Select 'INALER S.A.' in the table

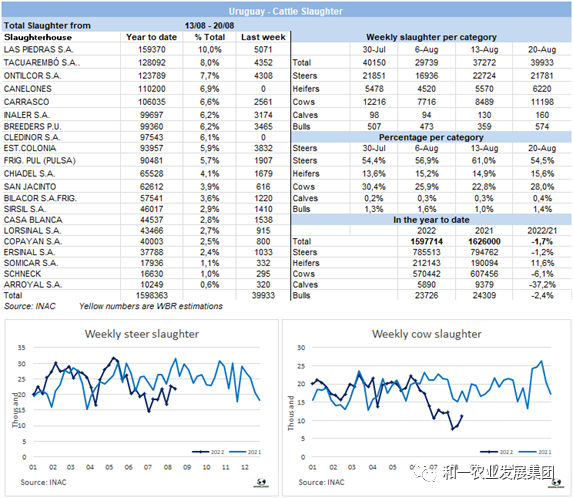[x=26, y=115]
